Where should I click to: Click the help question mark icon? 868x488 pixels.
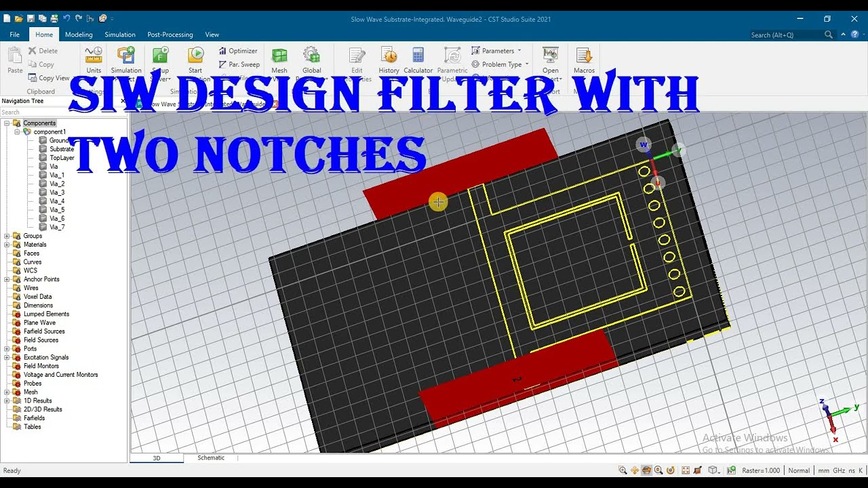[x=856, y=34]
